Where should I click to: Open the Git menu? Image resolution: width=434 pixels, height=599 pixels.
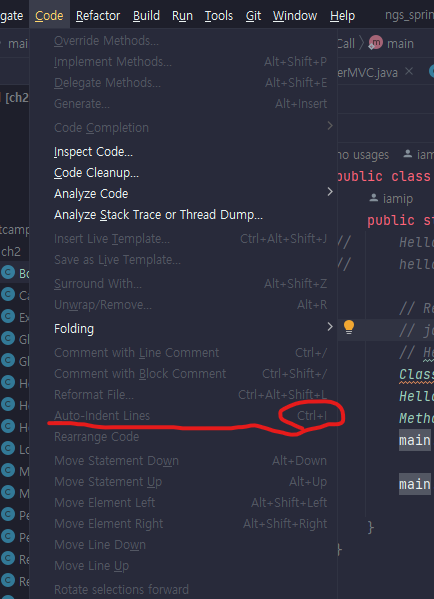click(x=253, y=16)
